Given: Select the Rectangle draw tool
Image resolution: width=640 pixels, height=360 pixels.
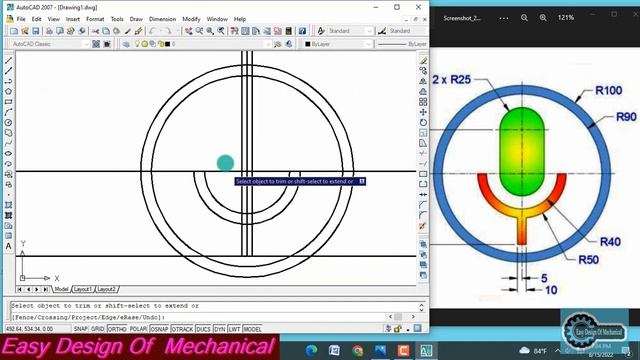Looking at the screenshot, I should (x=8, y=102).
